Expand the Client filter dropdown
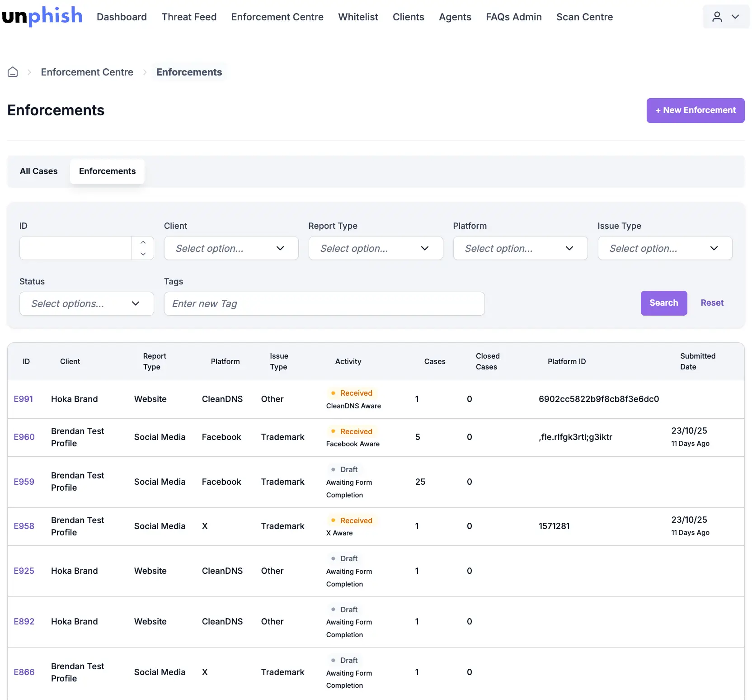The image size is (752, 700). [231, 248]
